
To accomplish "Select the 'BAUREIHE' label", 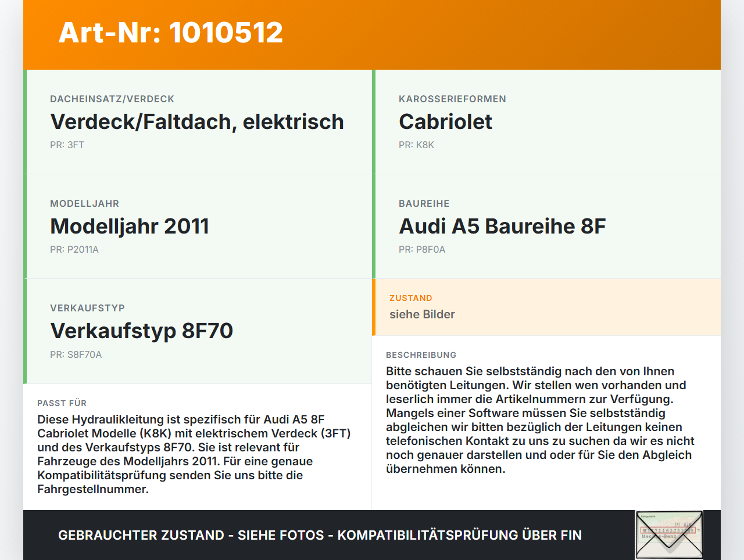I will coord(424,203).
